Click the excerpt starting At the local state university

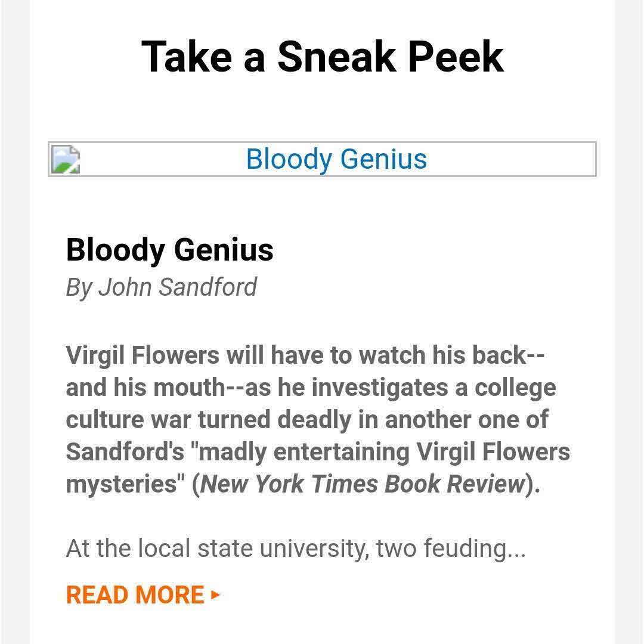click(295, 548)
